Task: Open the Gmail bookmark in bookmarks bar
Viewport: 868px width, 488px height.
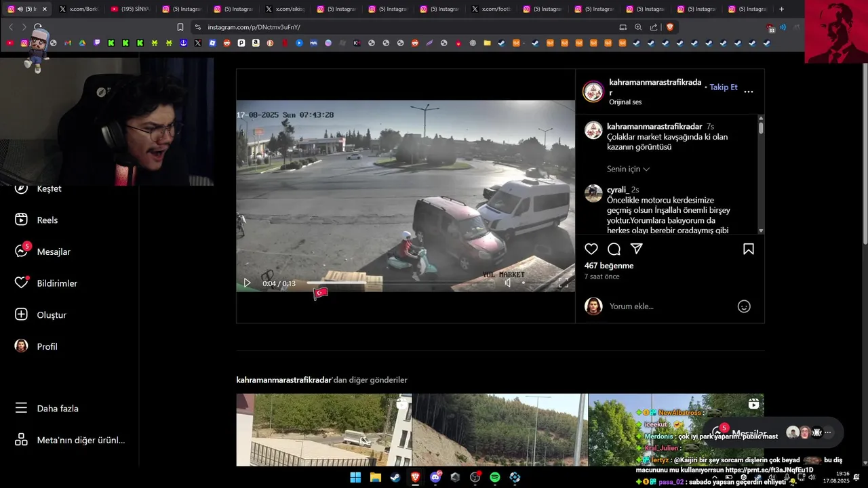Action: [x=68, y=43]
